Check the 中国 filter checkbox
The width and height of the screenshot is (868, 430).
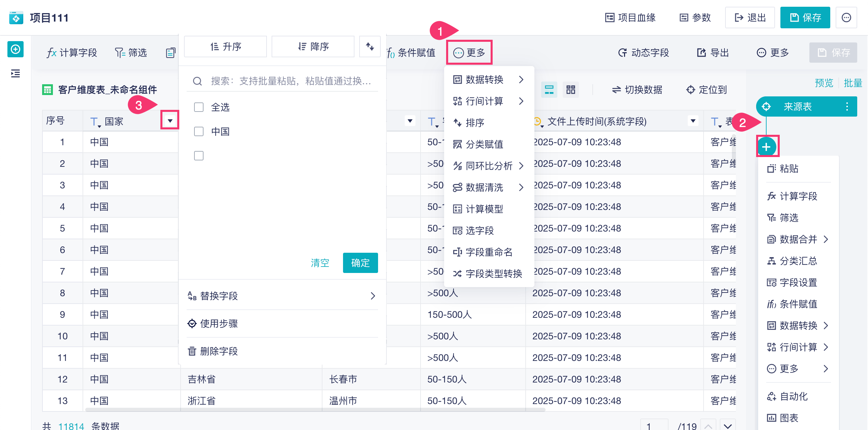point(199,131)
